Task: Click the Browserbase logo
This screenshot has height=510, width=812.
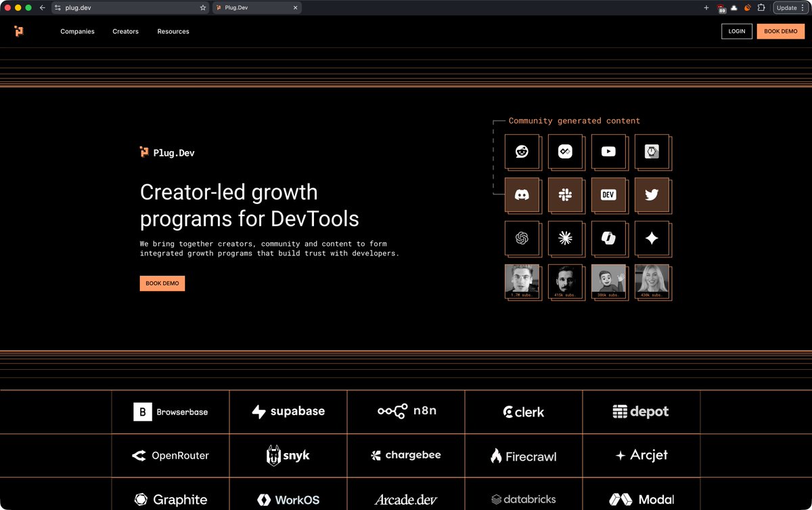Action: pos(171,412)
